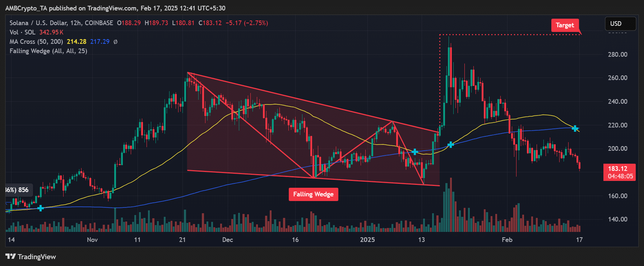Click the Falling Wedge (All, All, 25) legend

pos(48,51)
